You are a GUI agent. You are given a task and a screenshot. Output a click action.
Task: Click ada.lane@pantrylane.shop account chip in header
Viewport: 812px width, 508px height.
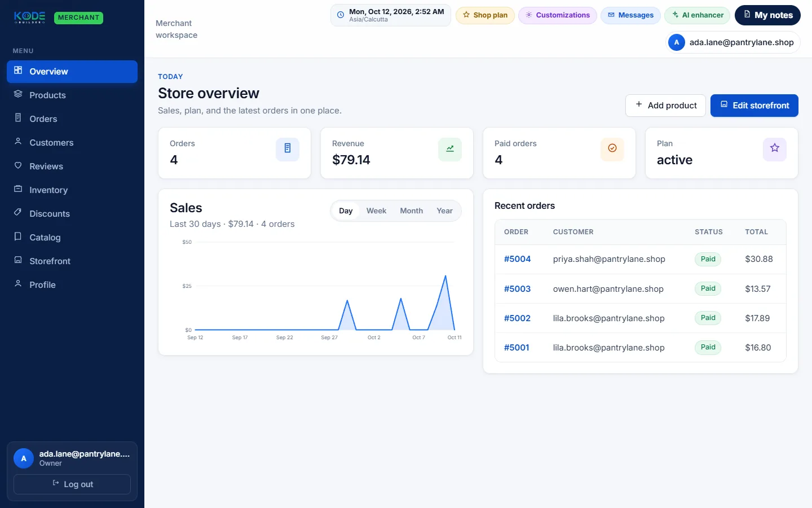(733, 42)
